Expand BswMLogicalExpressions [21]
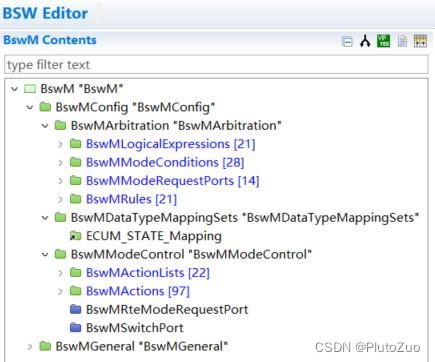The height and width of the screenshot is (362, 435). 60,144
